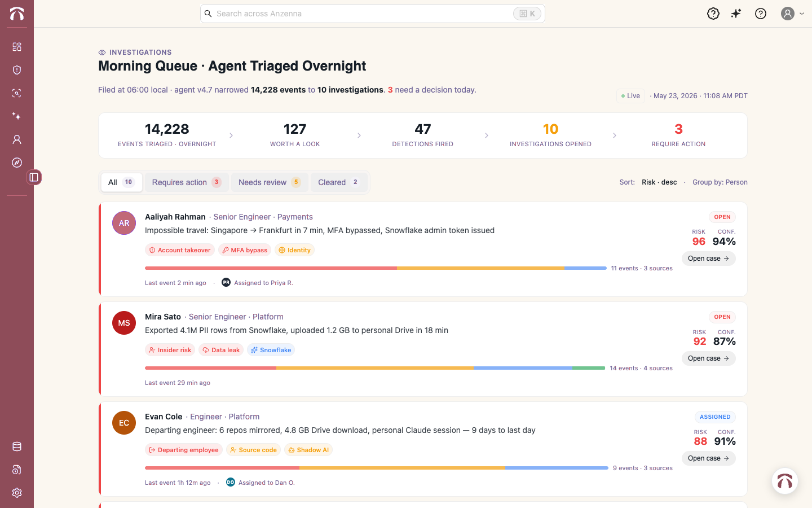Screen dimensions: 812x508
Task: Click chevron after Investigations Opened stat
Action: click(x=615, y=135)
